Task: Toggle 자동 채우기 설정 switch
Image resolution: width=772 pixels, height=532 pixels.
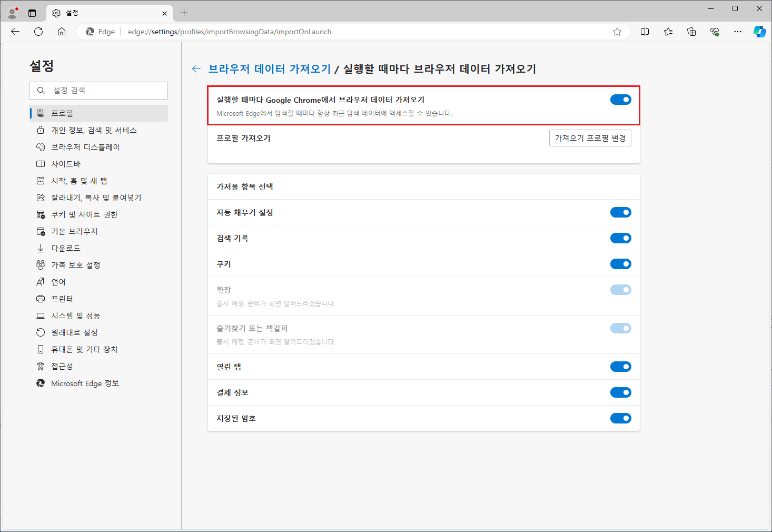Action: tap(621, 212)
